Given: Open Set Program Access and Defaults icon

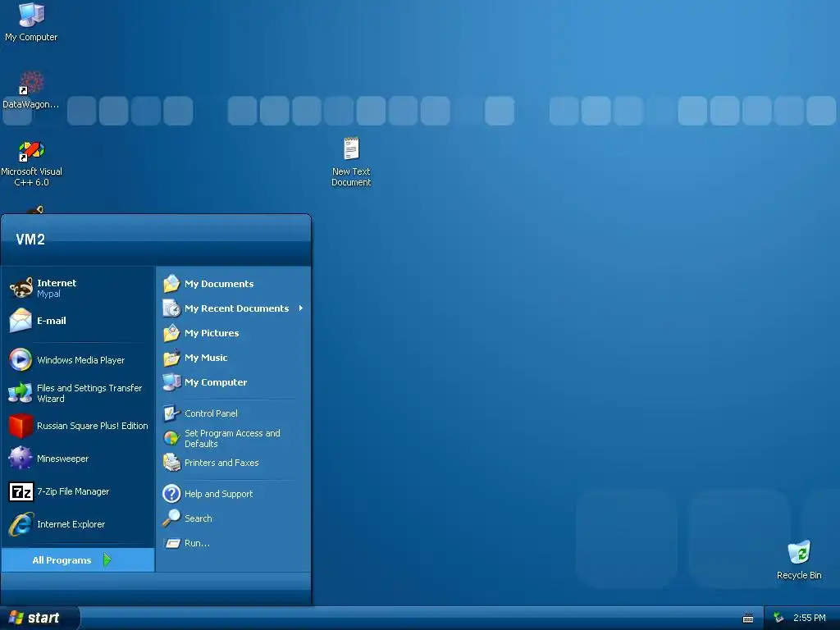Looking at the screenshot, I should pos(171,438).
